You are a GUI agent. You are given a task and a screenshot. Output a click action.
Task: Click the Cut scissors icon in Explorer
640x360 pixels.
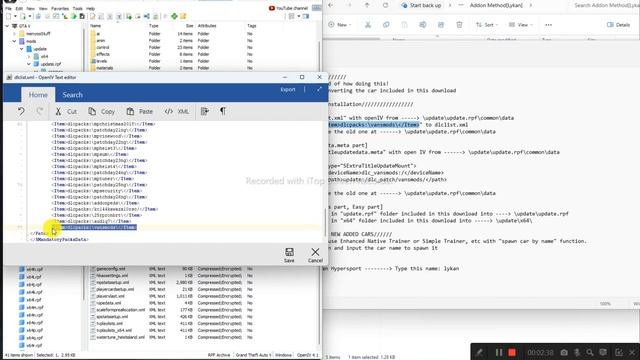(368, 25)
